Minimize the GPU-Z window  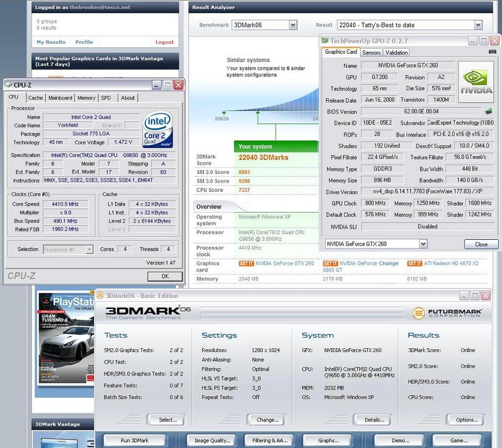pyautogui.click(x=473, y=41)
